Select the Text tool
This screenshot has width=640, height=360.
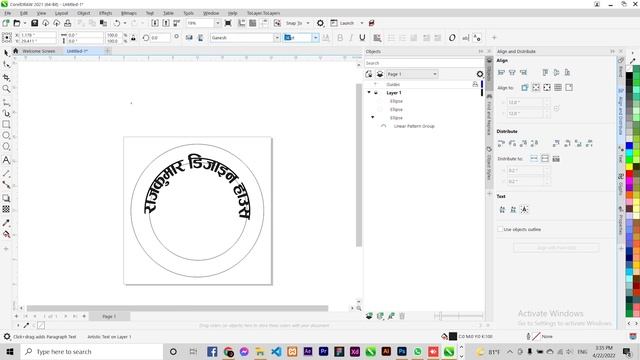point(6,160)
